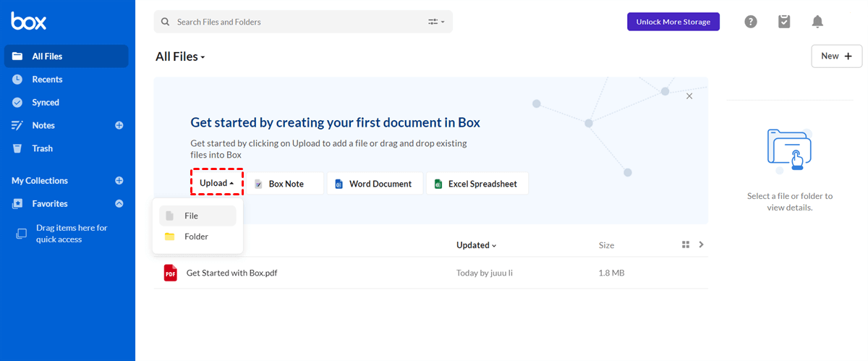
Task: Click the Size column header
Action: pos(606,245)
